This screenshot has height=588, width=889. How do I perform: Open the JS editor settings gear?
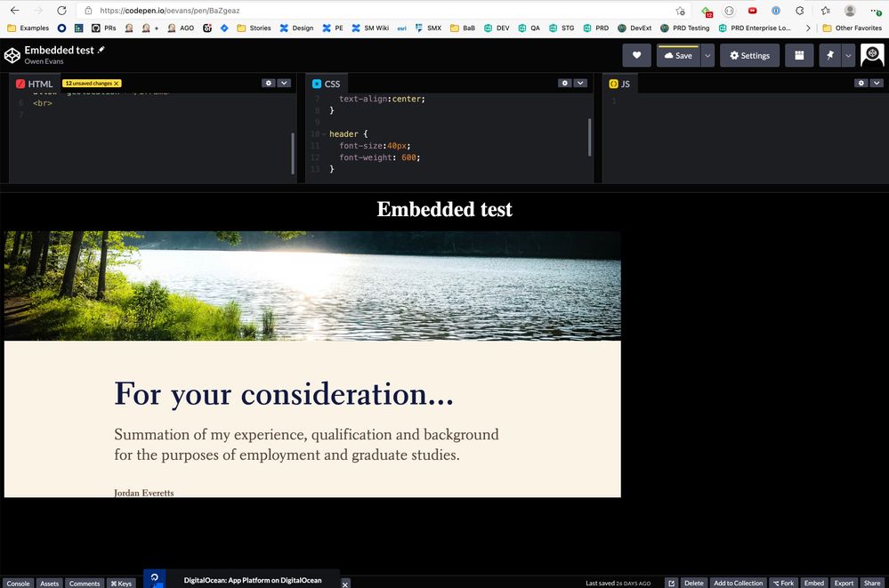tap(861, 83)
